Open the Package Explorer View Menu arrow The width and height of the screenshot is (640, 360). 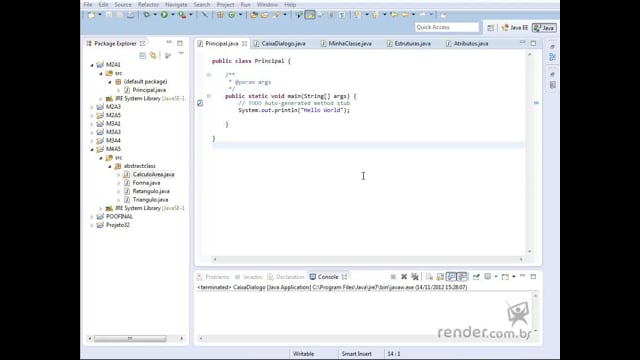click(x=181, y=53)
